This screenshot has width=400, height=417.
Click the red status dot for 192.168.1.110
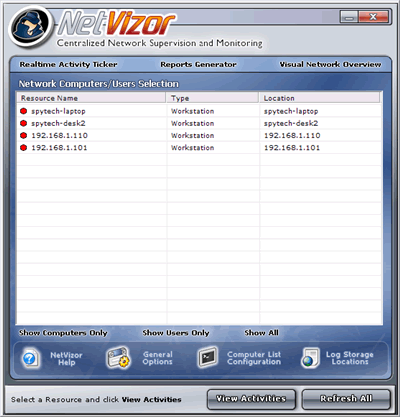click(x=23, y=135)
